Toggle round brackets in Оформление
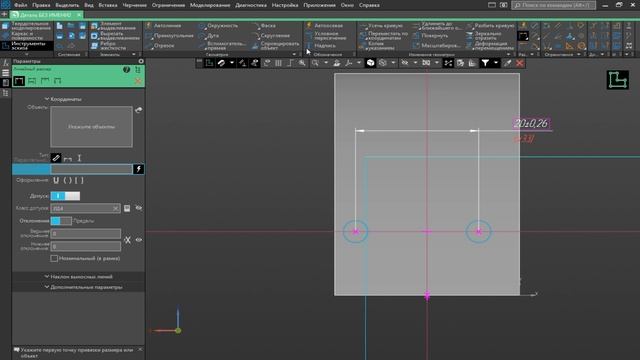 (67, 180)
